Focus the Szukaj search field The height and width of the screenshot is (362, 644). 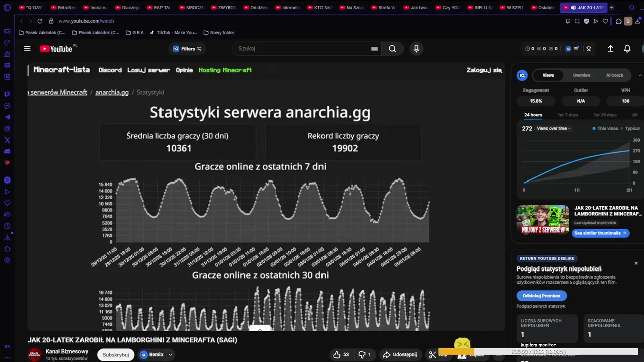click(302, 49)
